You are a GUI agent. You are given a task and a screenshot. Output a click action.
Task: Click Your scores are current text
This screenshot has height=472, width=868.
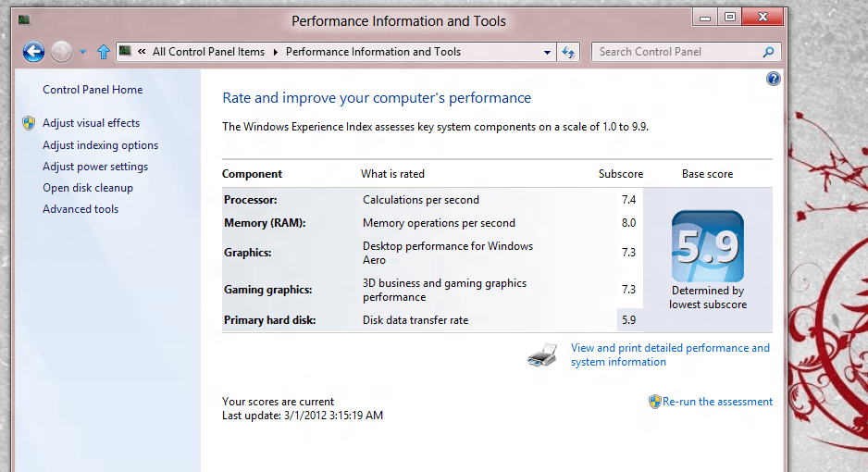click(x=278, y=402)
